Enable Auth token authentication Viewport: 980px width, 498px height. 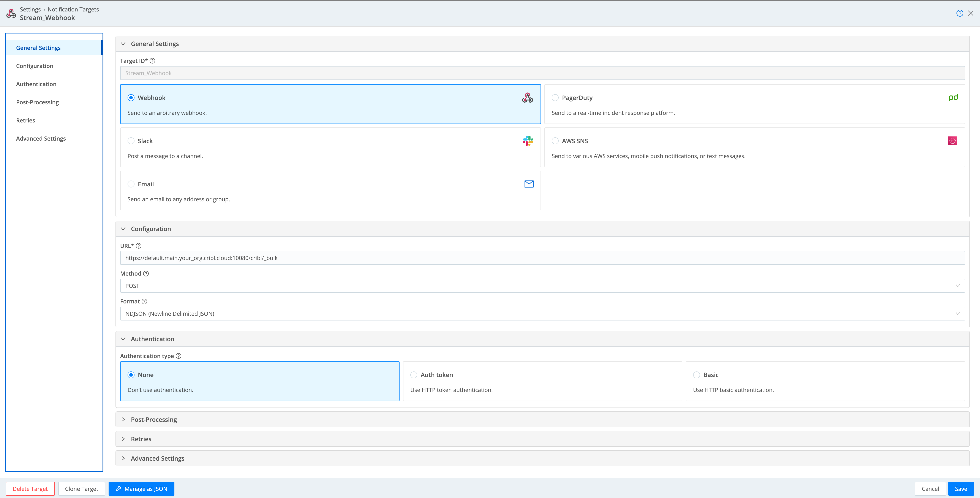(414, 375)
